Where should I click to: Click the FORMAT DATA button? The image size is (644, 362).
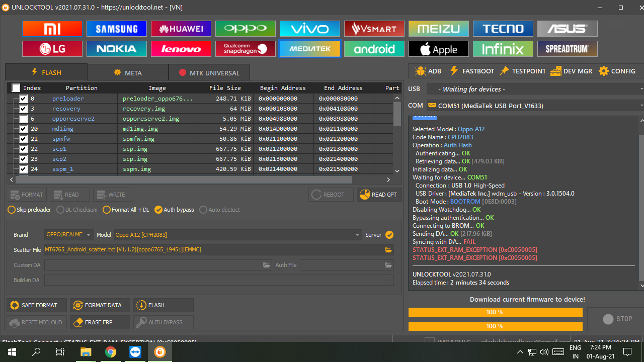click(100, 305)
